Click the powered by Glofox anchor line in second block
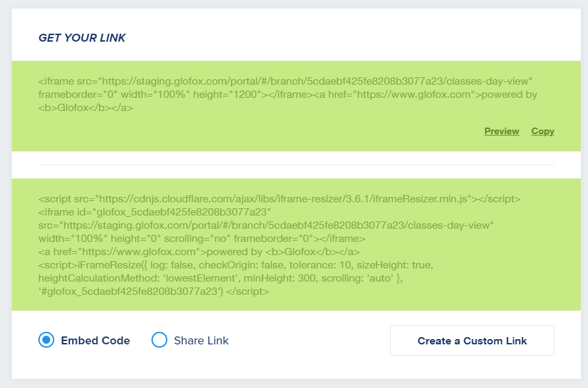This screenshot has width=588, height=388. (x=198, y=252)
